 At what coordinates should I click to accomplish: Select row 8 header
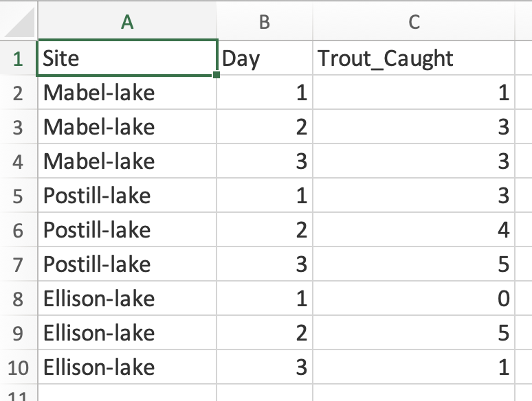[x=19, y=298]
